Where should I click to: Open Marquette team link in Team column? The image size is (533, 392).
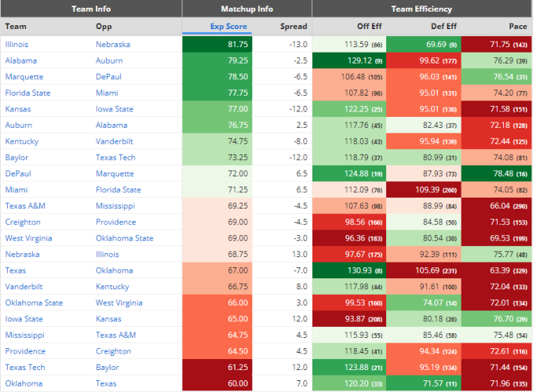(24, 77)
